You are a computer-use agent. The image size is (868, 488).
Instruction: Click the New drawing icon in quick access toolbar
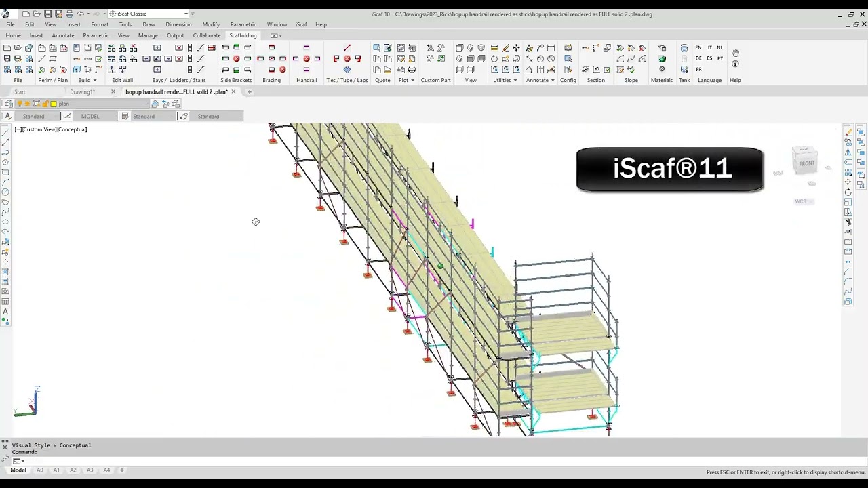click(x=26, y=14)
